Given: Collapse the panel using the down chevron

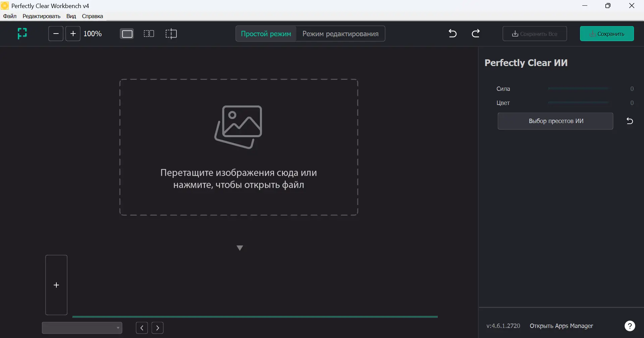Looking at the screenshot, I should 240,248.
